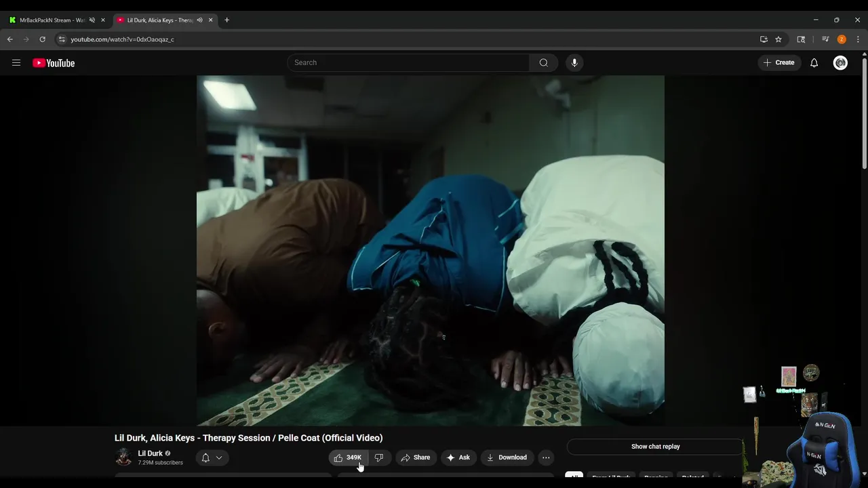868x488 pixels.
Task: Click the Create button
Action: pos(778,62)
